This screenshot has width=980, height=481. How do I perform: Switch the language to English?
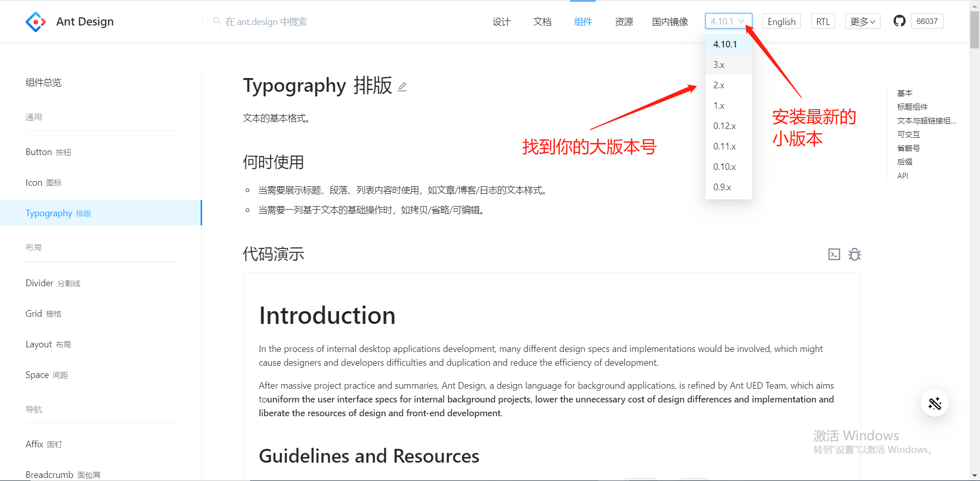pyautogui.click(x=781, y=21)
